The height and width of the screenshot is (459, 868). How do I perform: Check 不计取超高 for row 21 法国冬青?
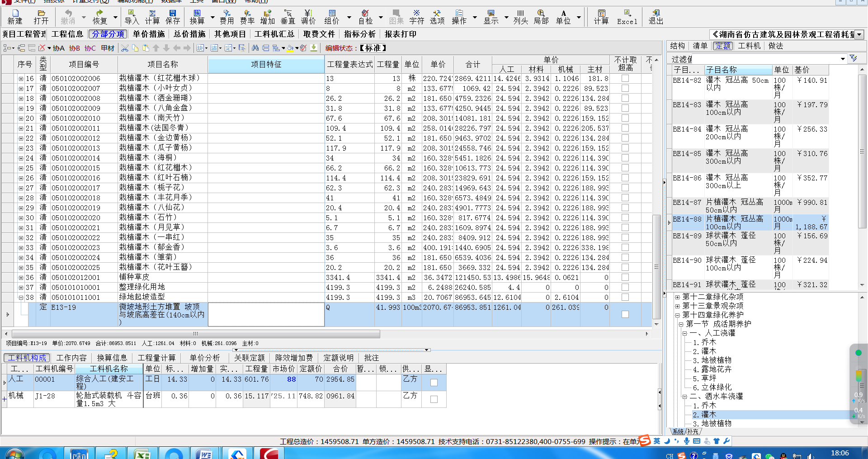pyautogui.click(x=625, y=128)
